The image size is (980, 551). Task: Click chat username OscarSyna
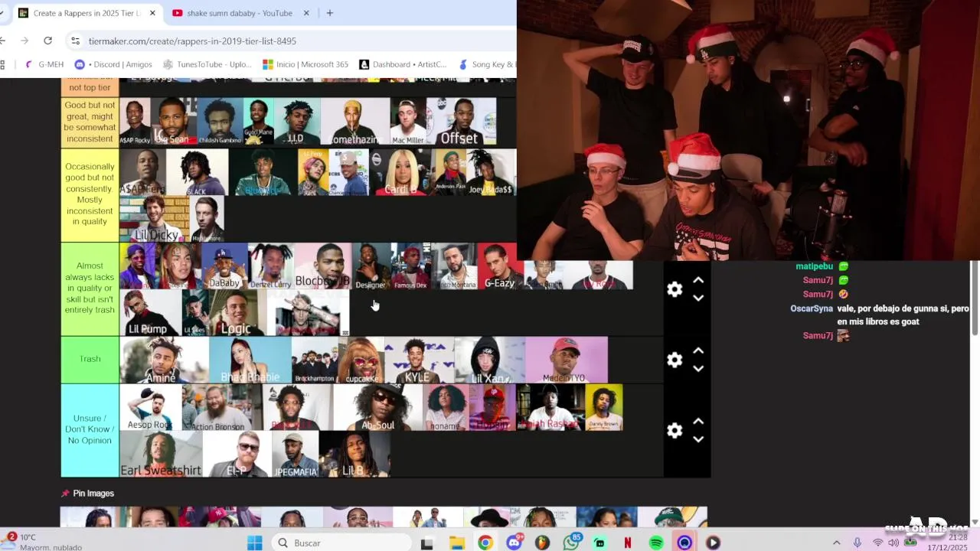pyautogui.click(x=812, y=308)
